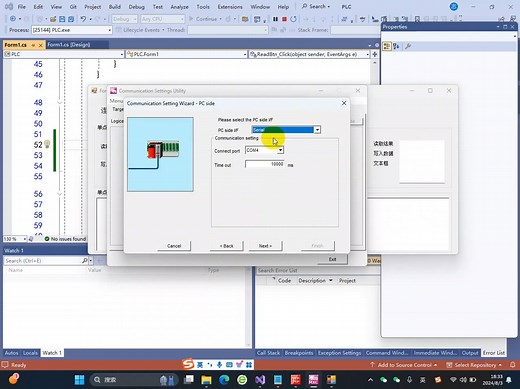Image resolution: width=520 pixels, height=389 pixels.
Task: Click the Save file toolbar icon
Action: coord(62,19)
